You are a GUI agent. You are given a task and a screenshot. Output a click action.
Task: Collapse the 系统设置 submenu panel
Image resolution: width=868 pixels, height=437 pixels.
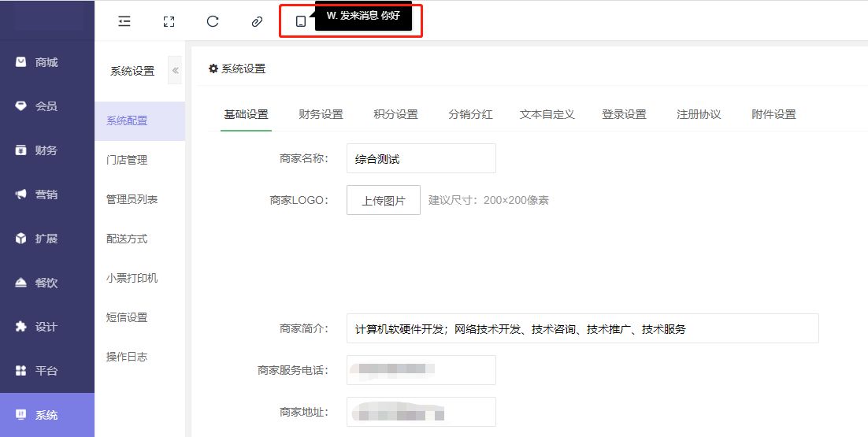(175, 71)
